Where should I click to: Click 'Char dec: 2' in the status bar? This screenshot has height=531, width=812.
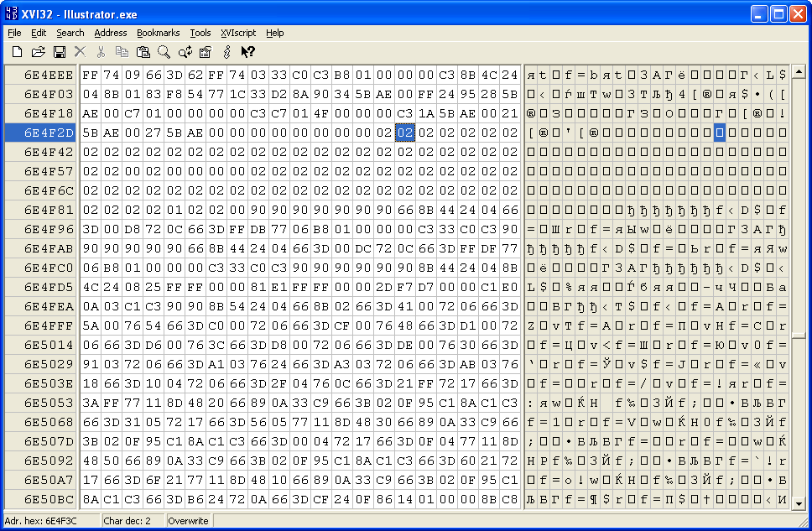point(127,521)
